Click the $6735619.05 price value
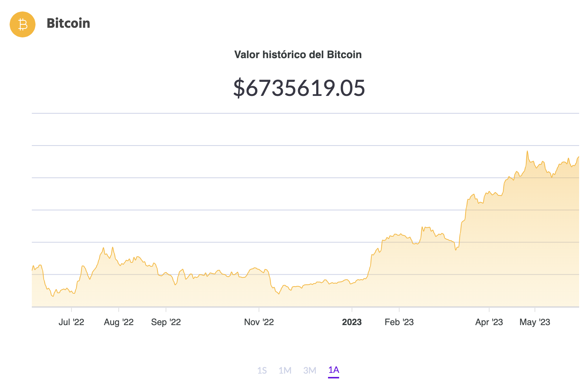The height and width of the screenshot is (391, 588). (x=298, y=88)
